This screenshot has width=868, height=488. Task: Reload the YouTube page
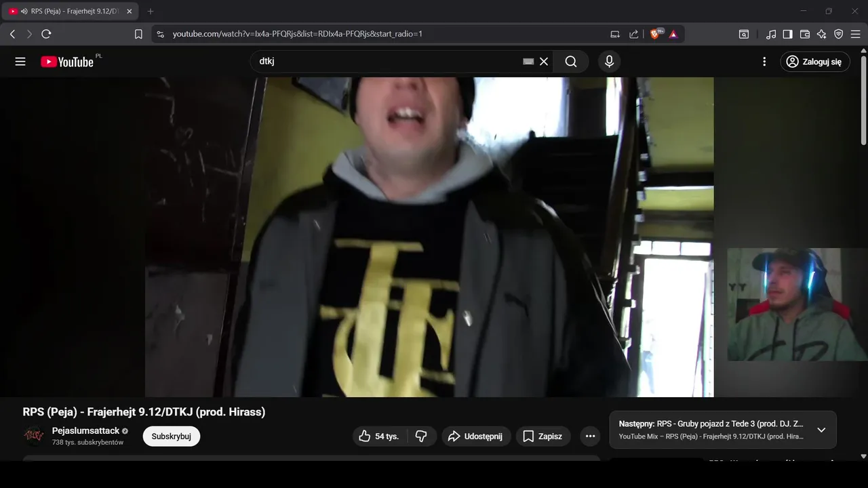pyautogui.click(x=46, y=34)
